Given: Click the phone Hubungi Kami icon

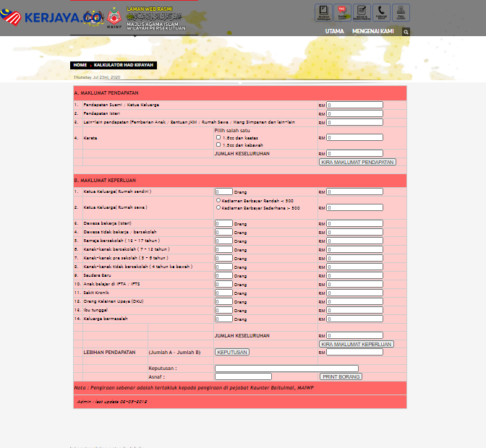Looking at the screenshot, I should 381,12.
